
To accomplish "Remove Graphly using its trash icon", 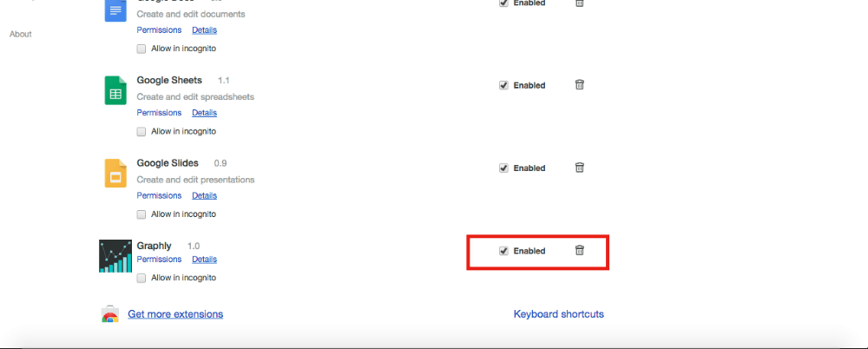I will coord(579,250).
